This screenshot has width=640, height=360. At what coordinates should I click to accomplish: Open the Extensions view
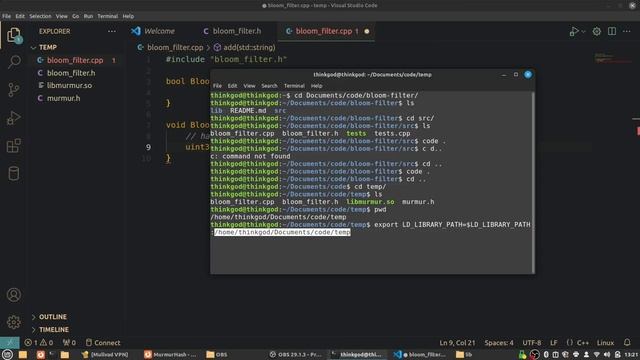pyautogui.click(x=14, y=145)
